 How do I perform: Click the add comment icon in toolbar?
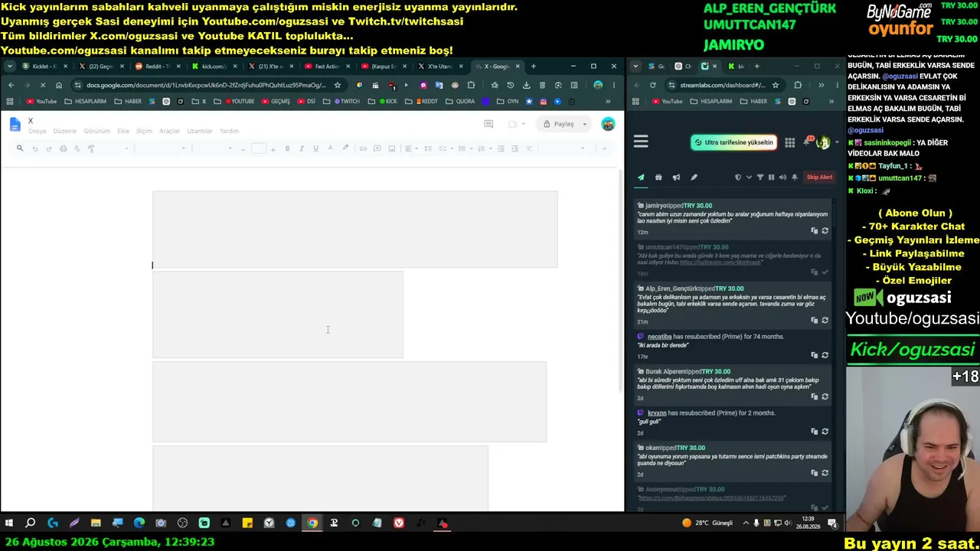tap(377, 148)
